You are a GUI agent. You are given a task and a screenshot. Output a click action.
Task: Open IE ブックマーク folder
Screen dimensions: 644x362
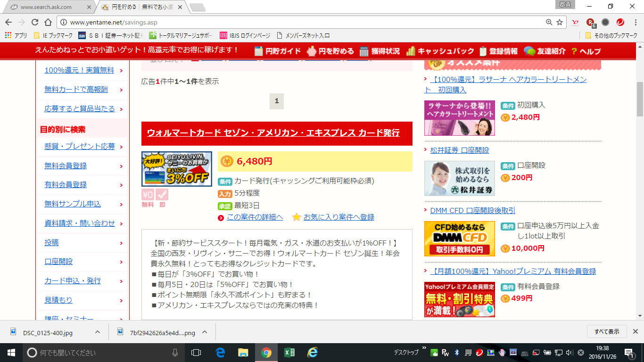[x=54, y=35]
